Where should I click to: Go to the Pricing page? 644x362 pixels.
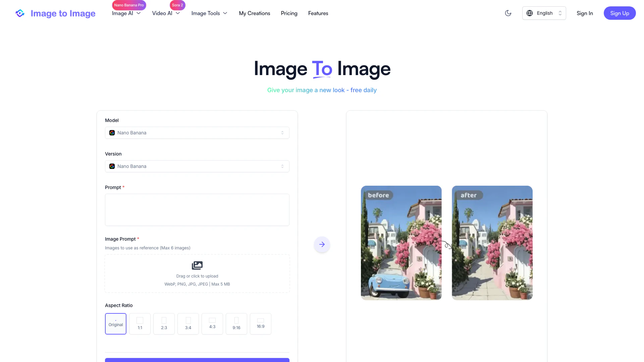(x=289, y=13)
